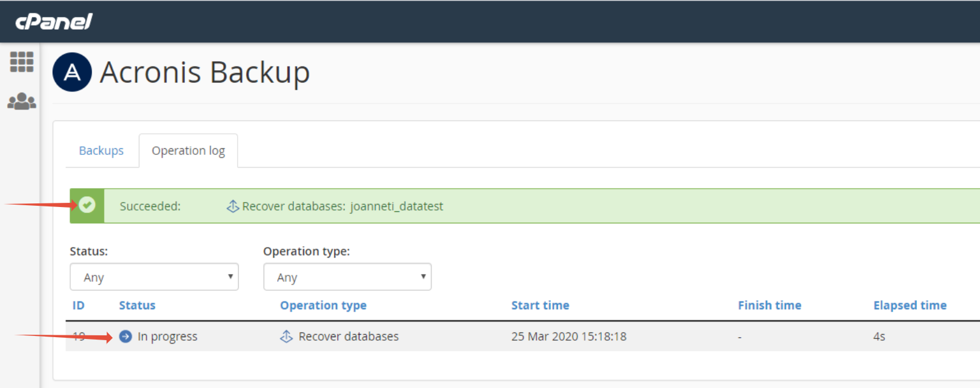Click the 4s elapsed time value
The height and width of the screenshot is (388, 980).
[879, 337]
